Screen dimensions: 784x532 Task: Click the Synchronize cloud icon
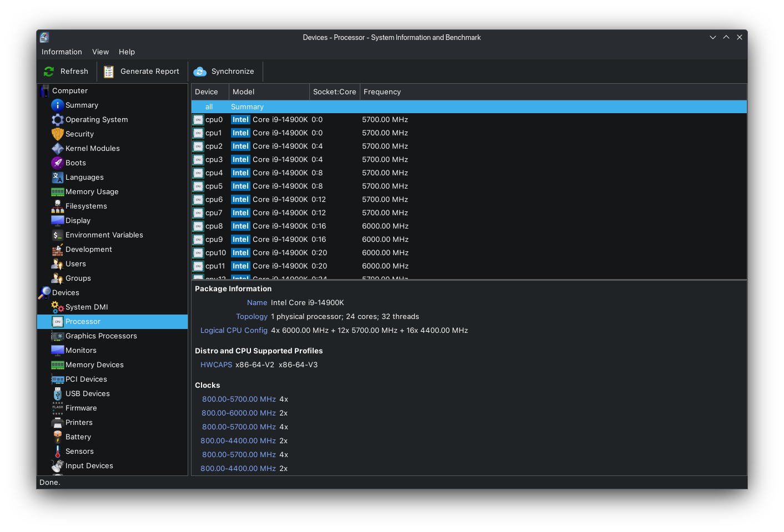point(200,72)
